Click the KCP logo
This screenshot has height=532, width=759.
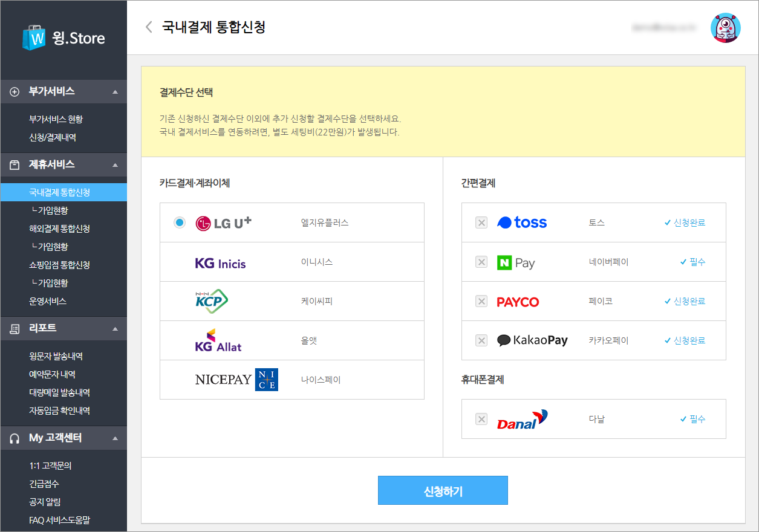tap(211, 301)
